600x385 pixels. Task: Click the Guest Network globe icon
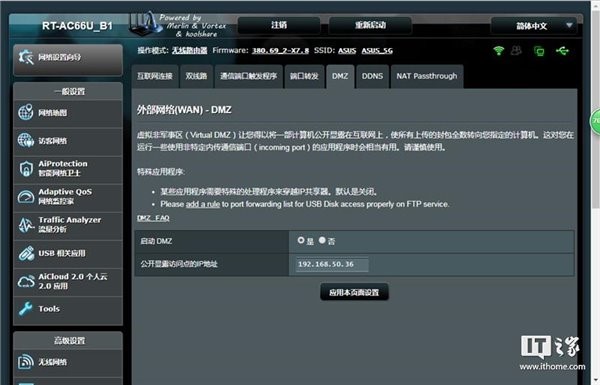[x=26, y=140]
